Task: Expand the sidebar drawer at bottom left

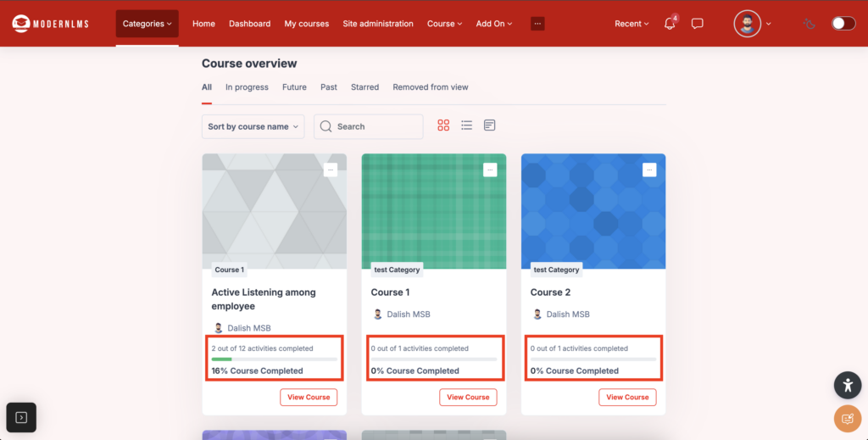Action: click(21, 417)
